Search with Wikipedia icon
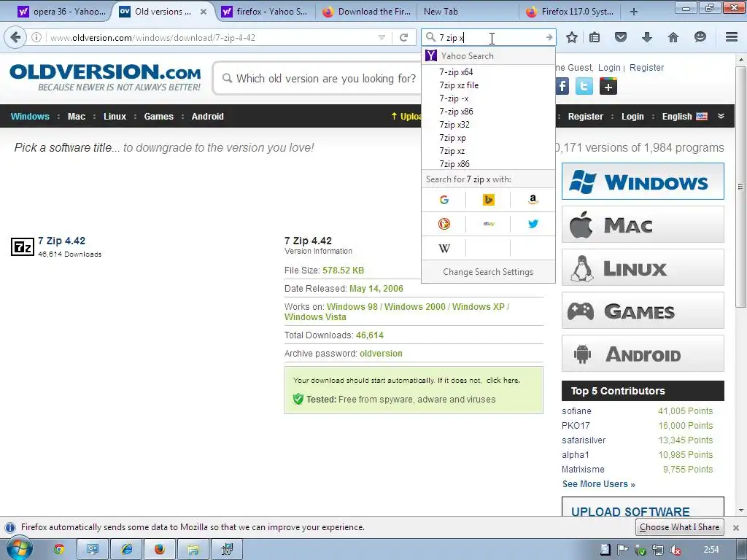The image size is (747, 560). [444, 248]
